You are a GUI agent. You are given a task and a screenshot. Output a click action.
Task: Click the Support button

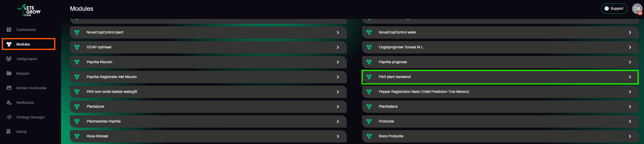614,9
